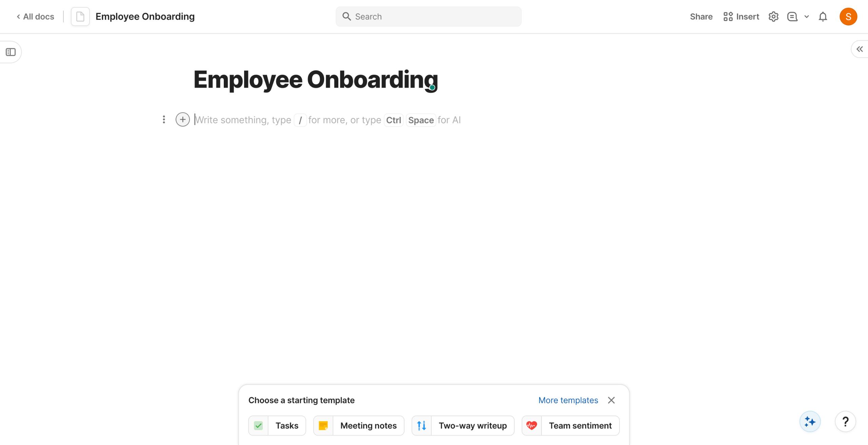Select the Meeting notes template

[359, 426]
